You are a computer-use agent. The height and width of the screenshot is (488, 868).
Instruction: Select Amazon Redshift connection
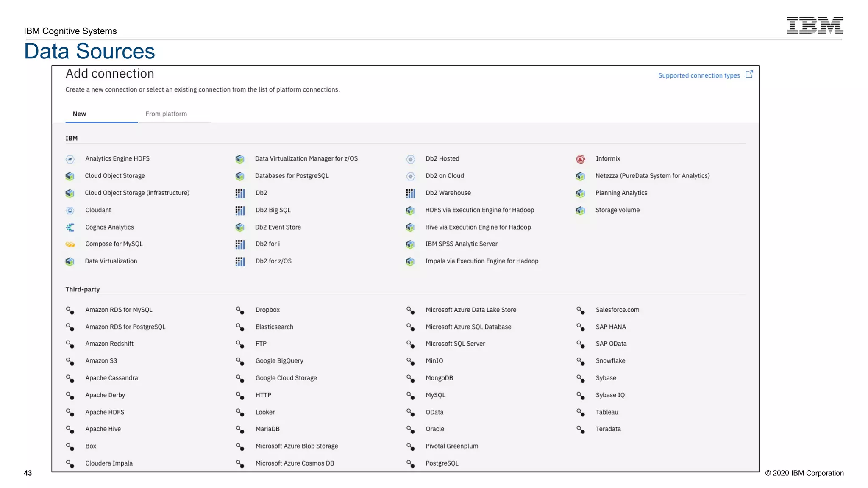pyautogui.click(x=109, y=344)
